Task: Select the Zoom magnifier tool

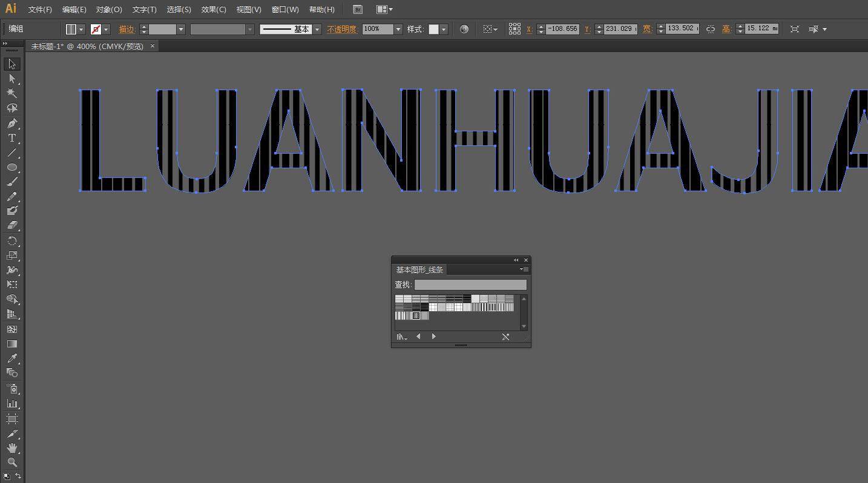Action: click(12, 462)
